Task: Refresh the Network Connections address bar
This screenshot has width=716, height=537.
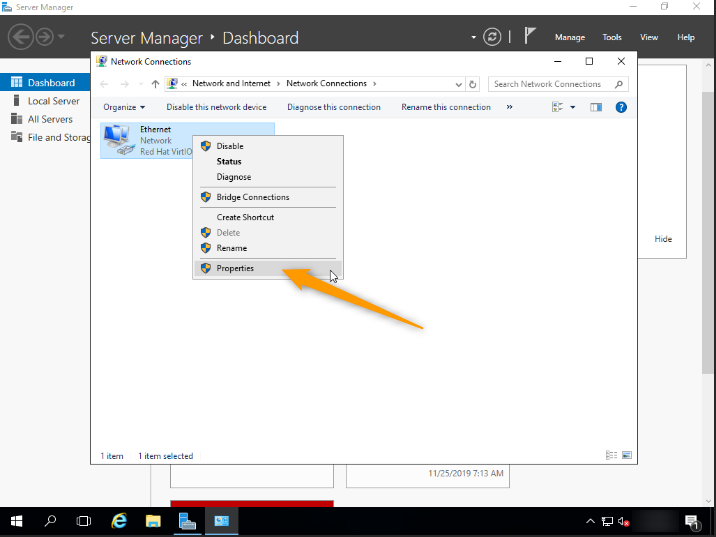Action: tap(473, 84)
